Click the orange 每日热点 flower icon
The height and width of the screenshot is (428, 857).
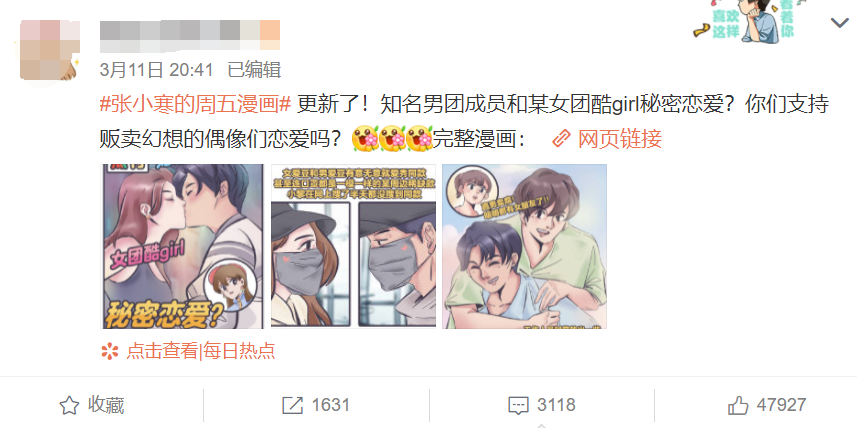click(110, 350)
